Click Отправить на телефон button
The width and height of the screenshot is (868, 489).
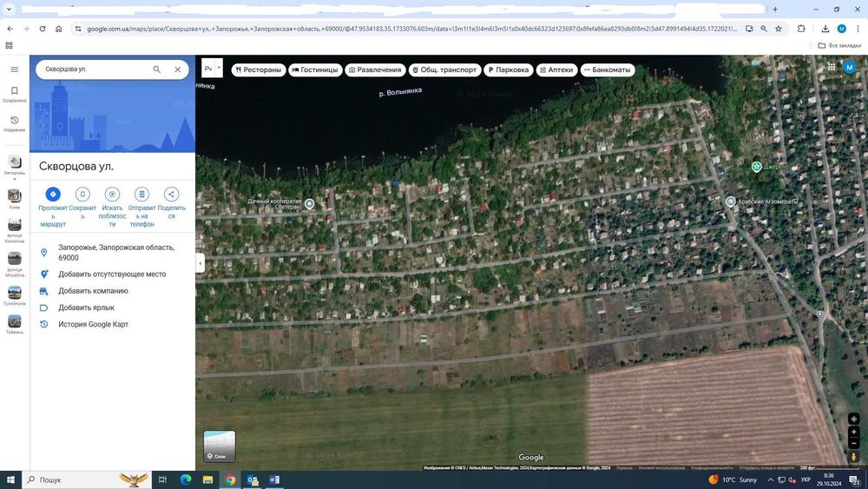141,207
